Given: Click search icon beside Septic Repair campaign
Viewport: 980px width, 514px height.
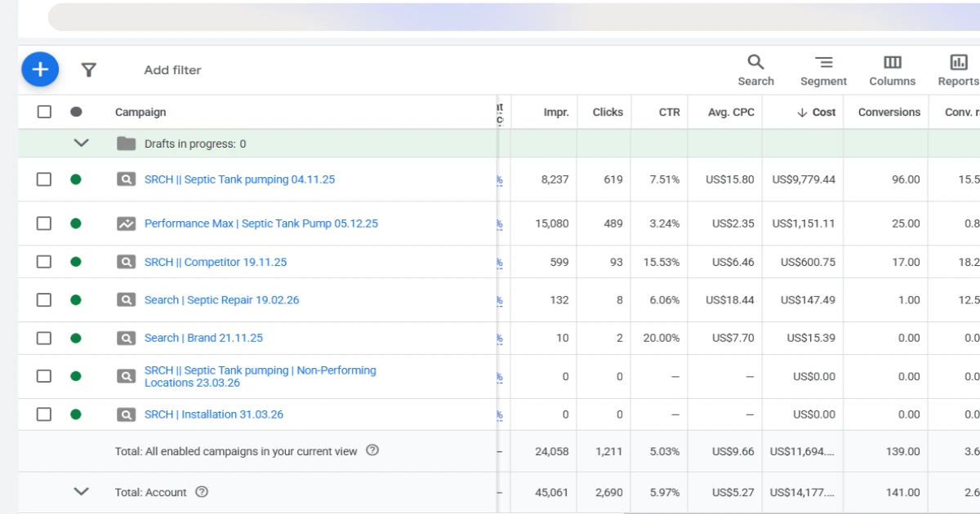Looking at the screenshot, I should tap(126, 300).
